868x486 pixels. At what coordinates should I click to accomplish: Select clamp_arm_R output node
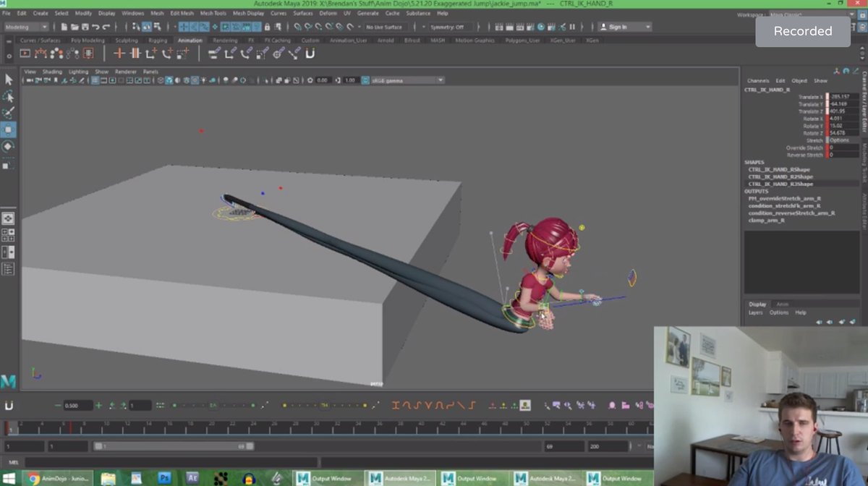[767, 221]
